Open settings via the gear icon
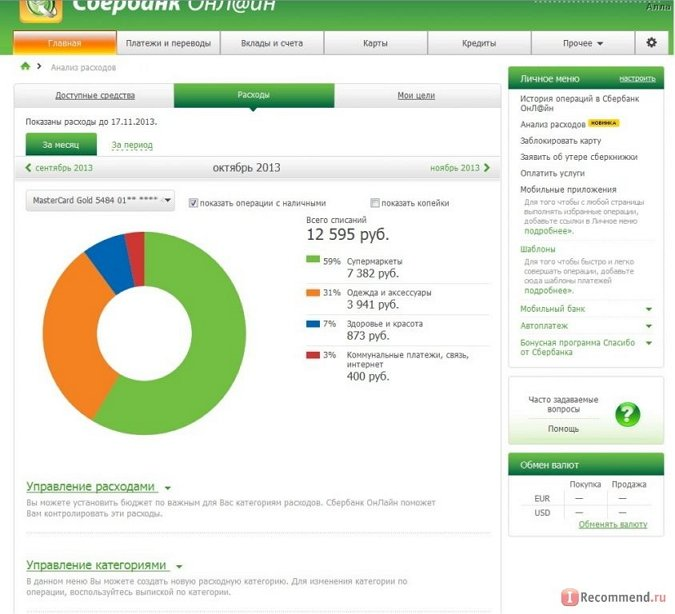Image resolution: width=675 pixels, height=614 pixels. point(651,42)
